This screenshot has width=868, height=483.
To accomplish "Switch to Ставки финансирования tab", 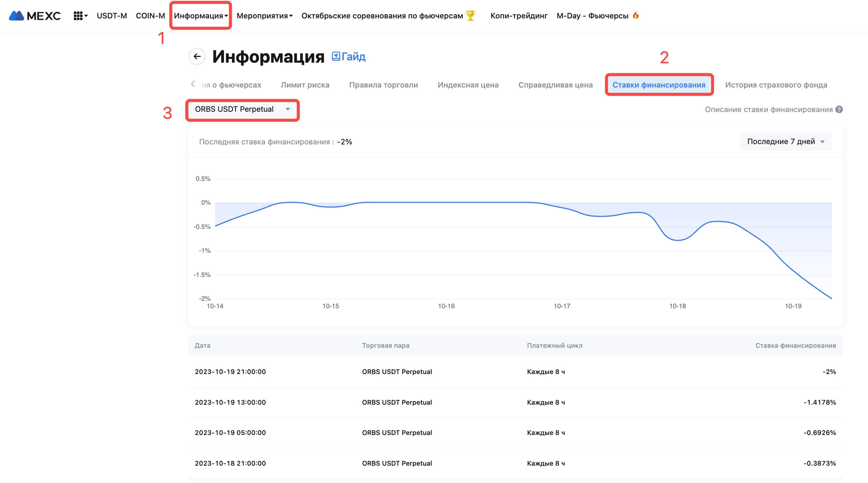I will (659, 85).
